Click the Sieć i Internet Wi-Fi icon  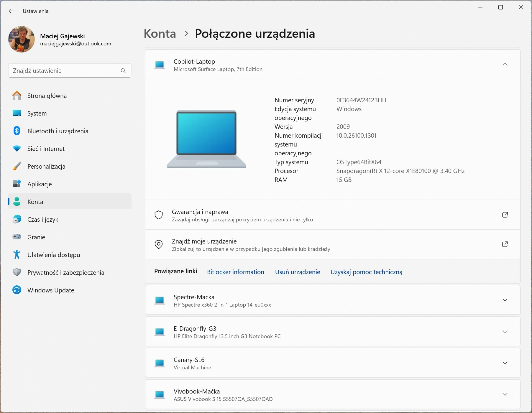coord(17,149)
